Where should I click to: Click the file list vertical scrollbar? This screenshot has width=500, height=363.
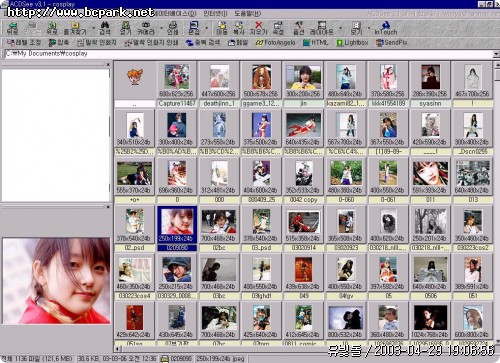(x=497, y=203)
